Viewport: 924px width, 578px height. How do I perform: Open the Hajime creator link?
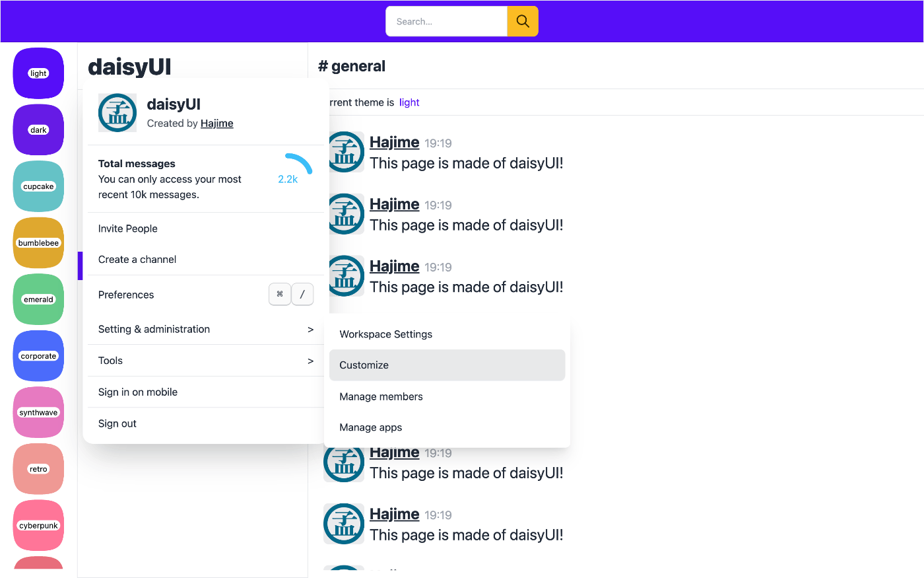pos(217,124)
